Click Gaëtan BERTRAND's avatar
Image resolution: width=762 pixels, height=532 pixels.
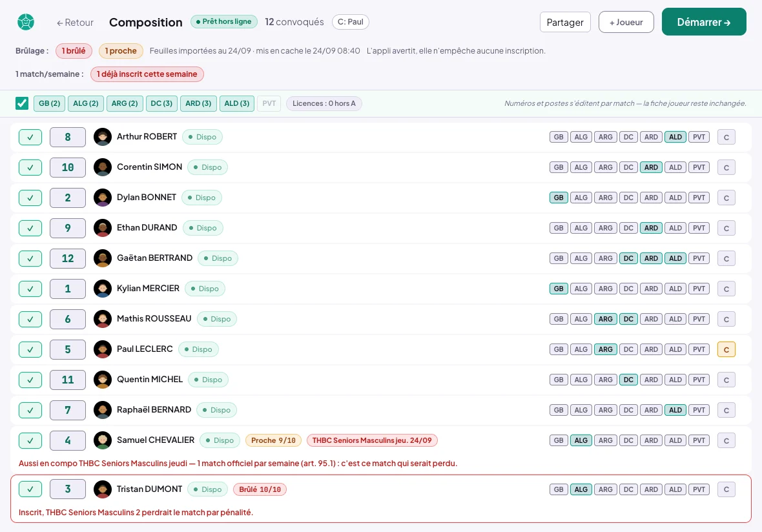point(103,258)
